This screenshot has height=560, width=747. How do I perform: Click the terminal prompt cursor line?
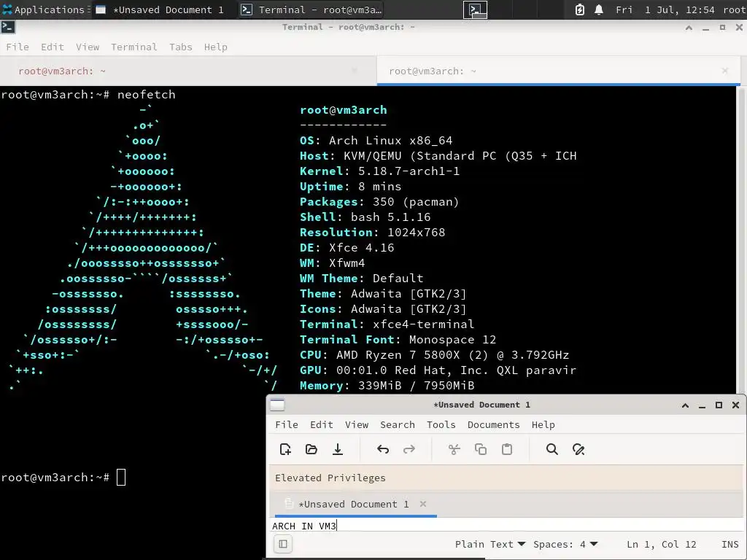click(63, 478)
